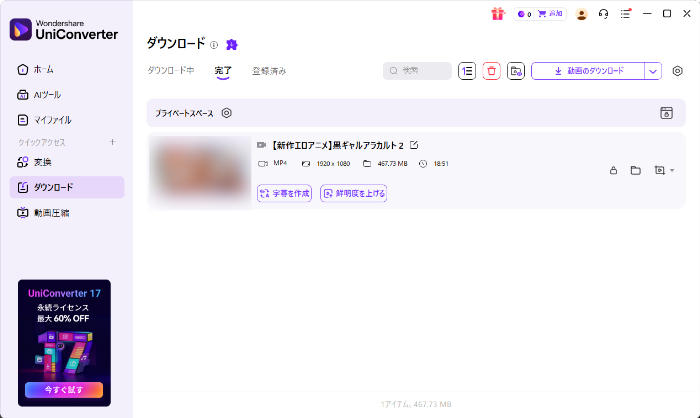
Task: Click the video title 黒ギャルアラカルト 2
Action: tap(337, 146)
